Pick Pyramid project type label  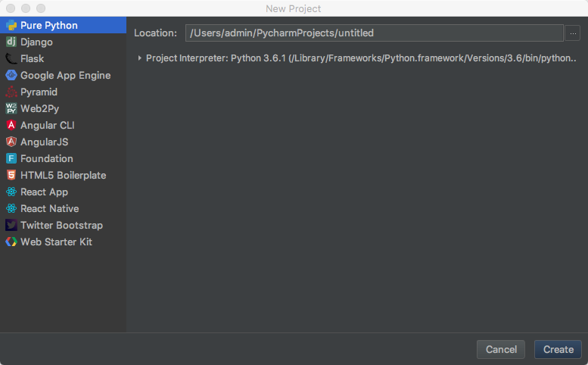tap(39, 92)
